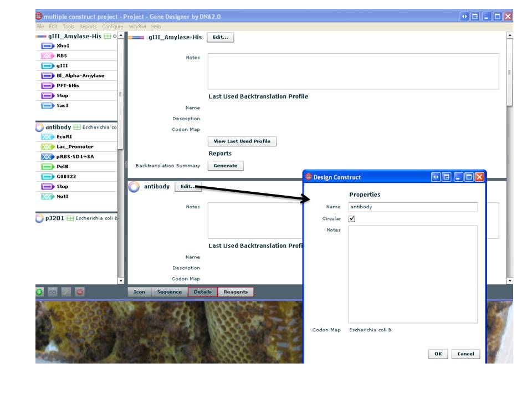532x399 pixels.
Task: Select the pRBS-SD1+8A element icon
Action: (48, 157)
